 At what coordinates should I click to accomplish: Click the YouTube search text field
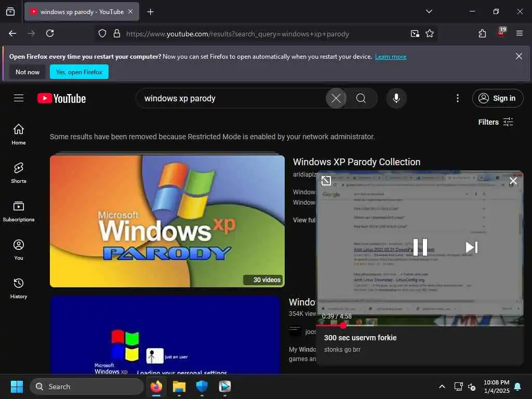[x=234, y=98]
